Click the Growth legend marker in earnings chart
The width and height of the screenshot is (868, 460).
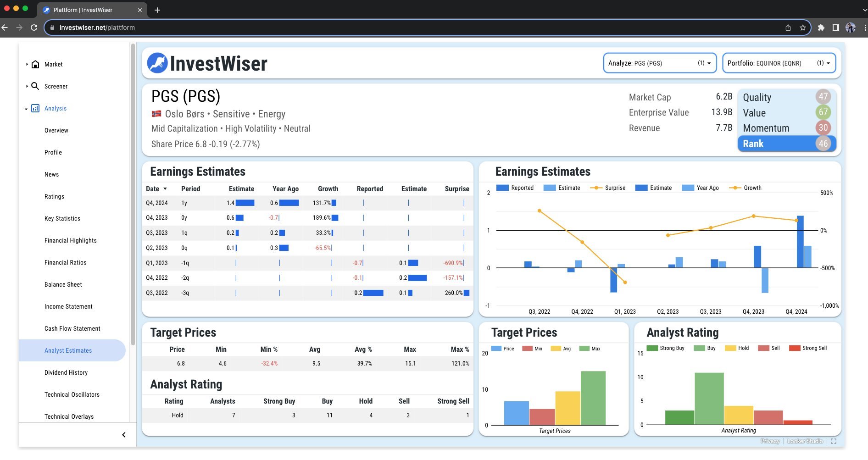click(735, 188)
